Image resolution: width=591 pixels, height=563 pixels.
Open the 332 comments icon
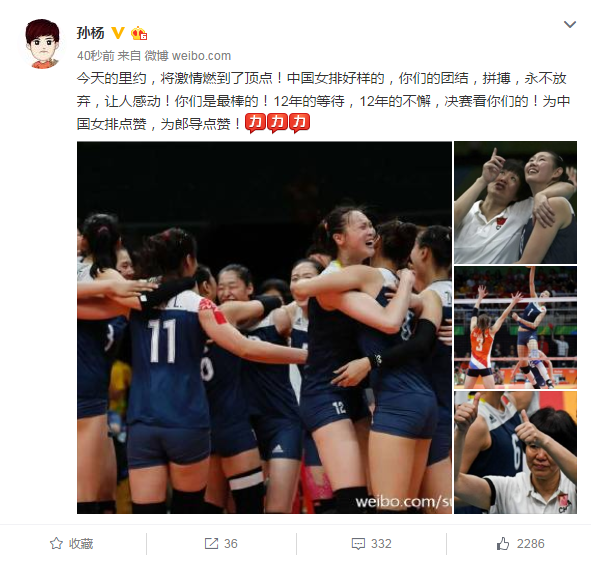[358, 543]
